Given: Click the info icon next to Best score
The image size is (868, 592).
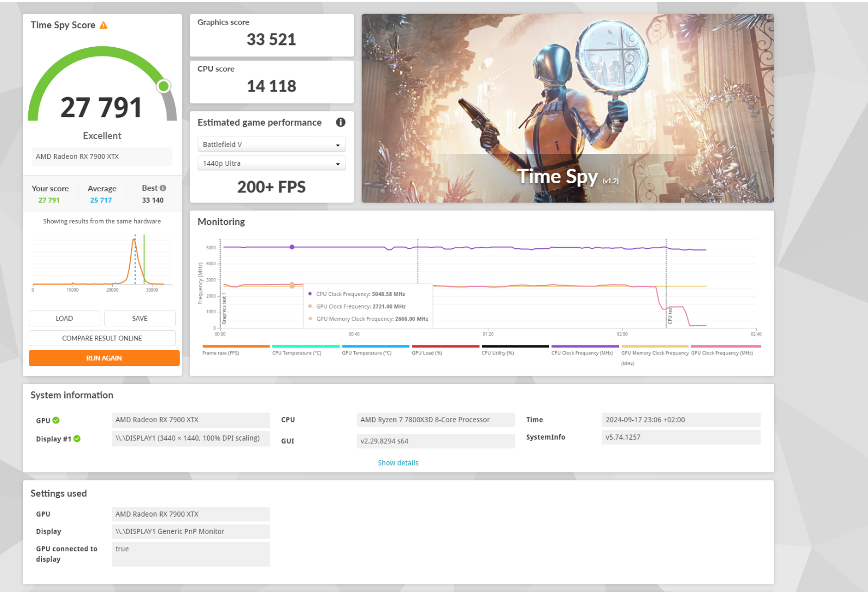Looking at the screenshot, I should (x=163, y=188).
